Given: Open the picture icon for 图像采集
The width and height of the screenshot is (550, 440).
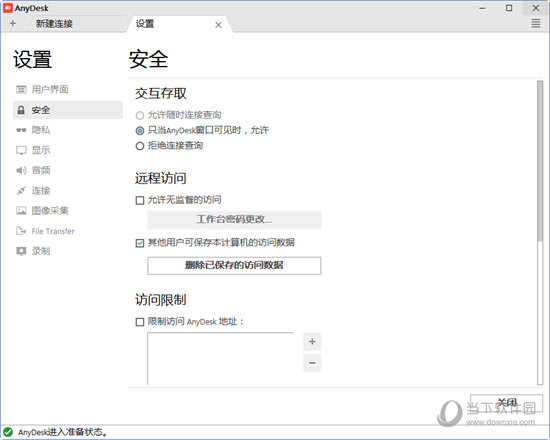Looking at the screenshot, I should coord(21,211).
